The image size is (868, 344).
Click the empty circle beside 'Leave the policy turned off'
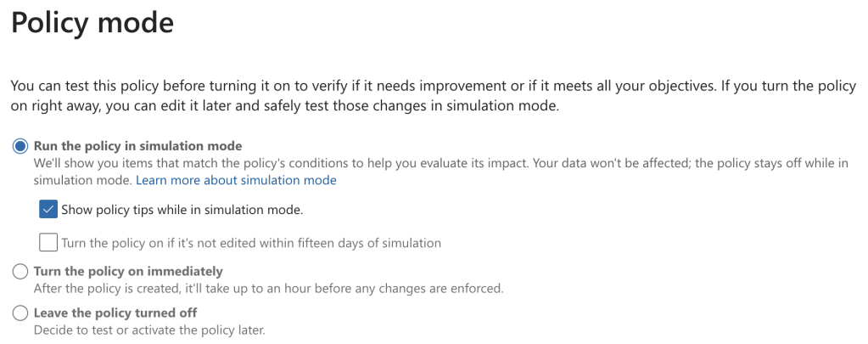point(20,313)
